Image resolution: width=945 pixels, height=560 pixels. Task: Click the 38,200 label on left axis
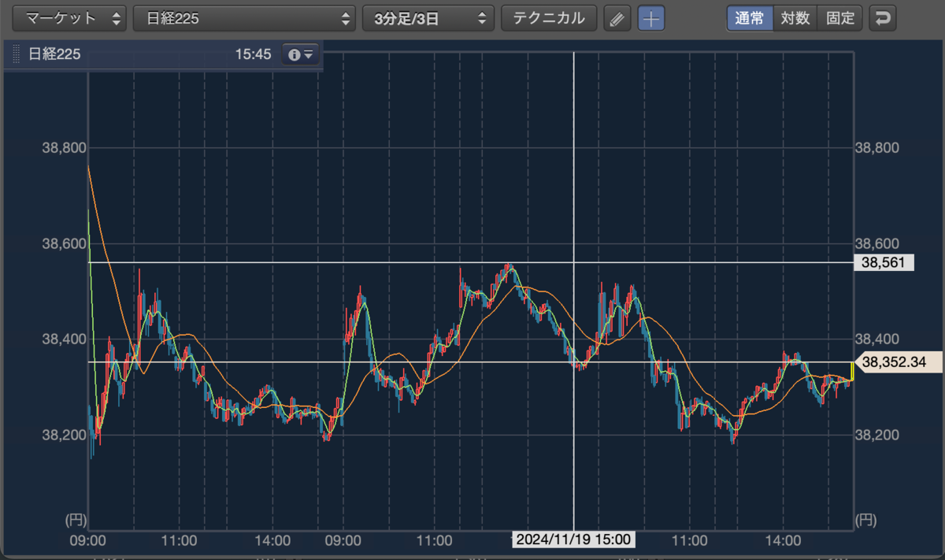tap(63, 435)
